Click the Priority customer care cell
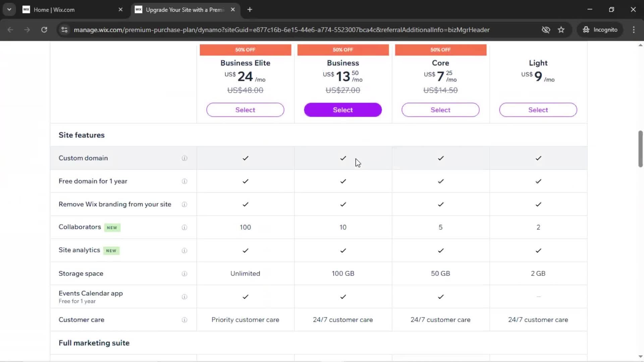Viewport: 644px width, 362px height. coord(245,320)
